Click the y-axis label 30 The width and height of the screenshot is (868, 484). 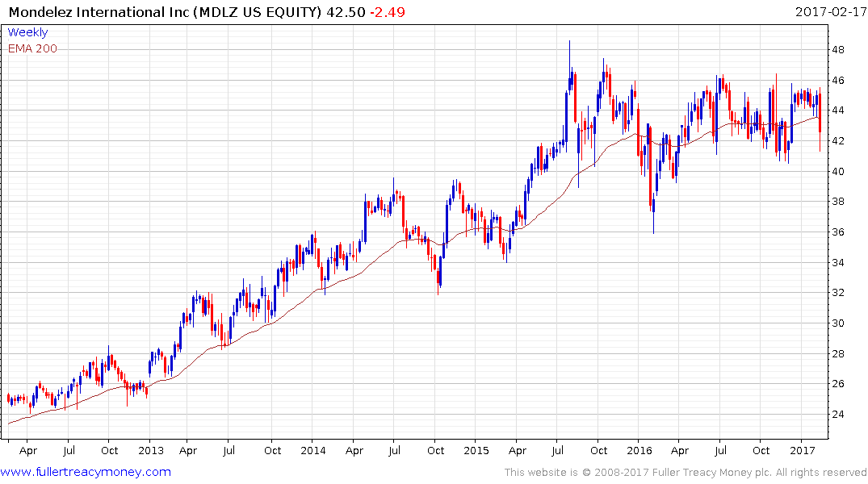837,323
